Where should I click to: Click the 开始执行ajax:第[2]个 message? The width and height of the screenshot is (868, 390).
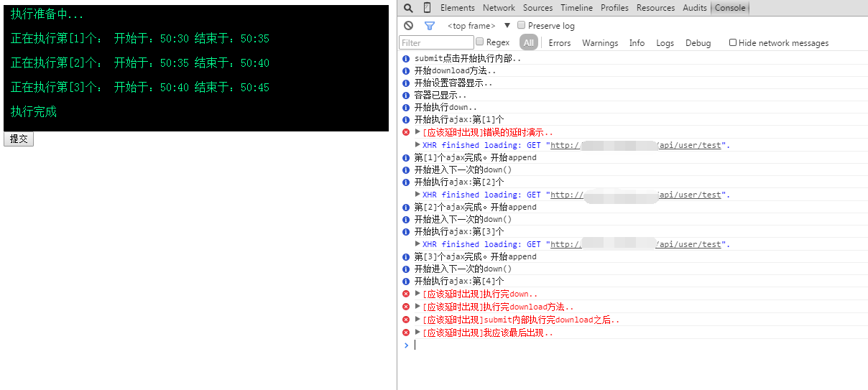pos(459,182)
